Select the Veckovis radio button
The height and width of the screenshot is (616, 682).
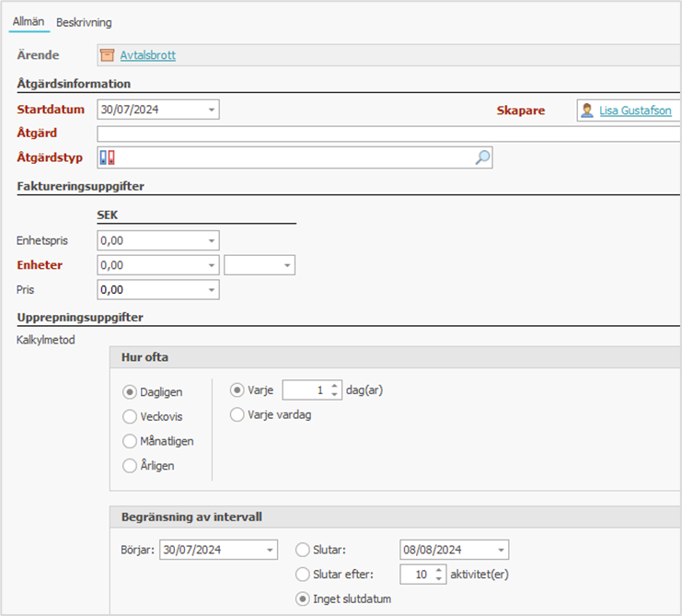(x=130, y=416)
